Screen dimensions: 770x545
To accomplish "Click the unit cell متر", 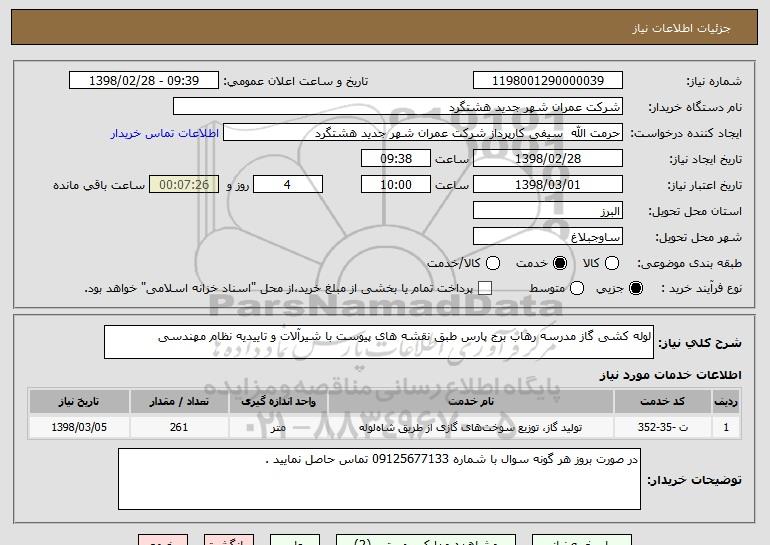I will tap(278, 427).
